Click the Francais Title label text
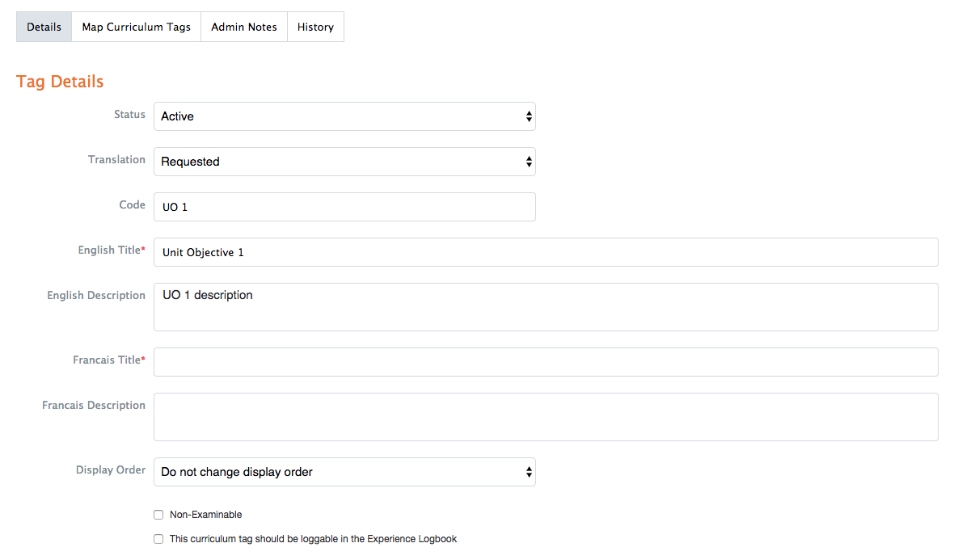 pos(107,360)
